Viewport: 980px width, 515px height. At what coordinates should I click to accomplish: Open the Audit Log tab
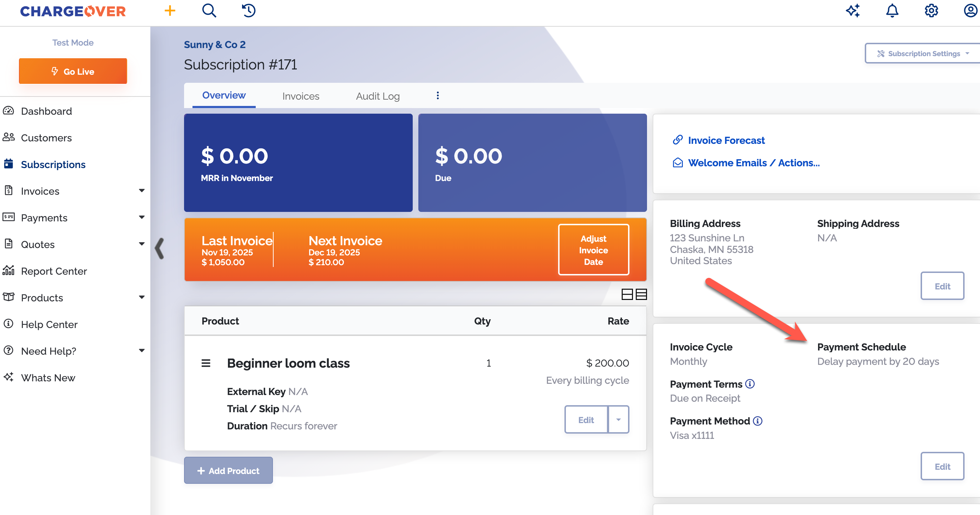coord(377,96)
